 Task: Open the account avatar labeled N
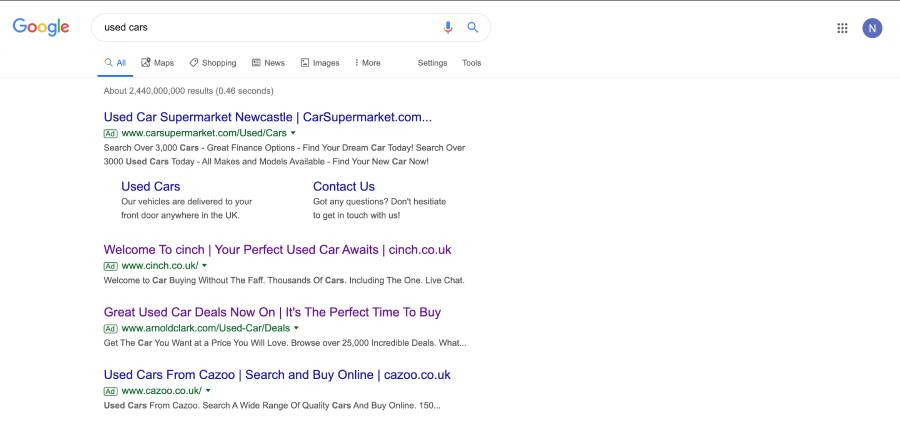click(x=872, y=28)
